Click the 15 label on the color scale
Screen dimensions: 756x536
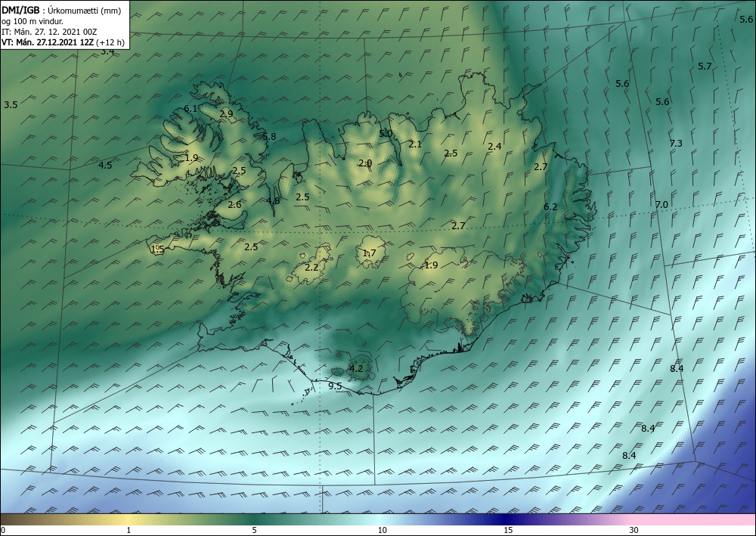[508, 530]
